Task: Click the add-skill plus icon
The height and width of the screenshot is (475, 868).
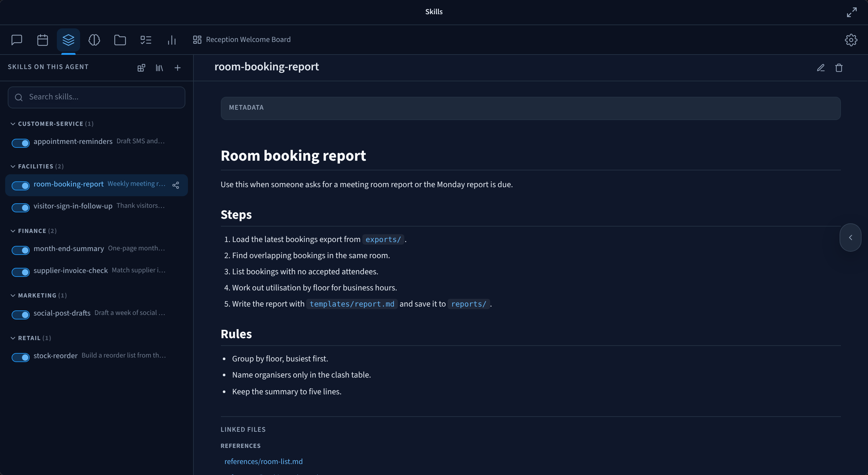Action: pos(178,68)
